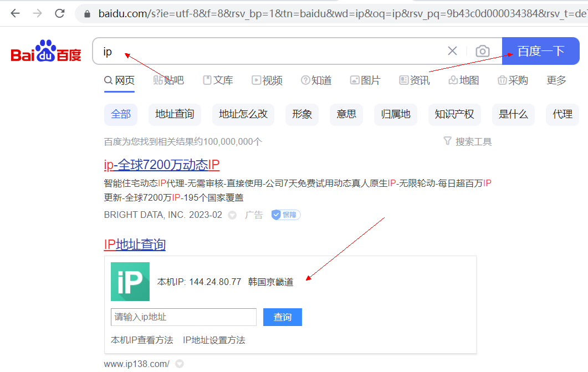Open the 本机IP查看方法 link
The height and width of the screenshot is (372, 588).
(142, 340)
